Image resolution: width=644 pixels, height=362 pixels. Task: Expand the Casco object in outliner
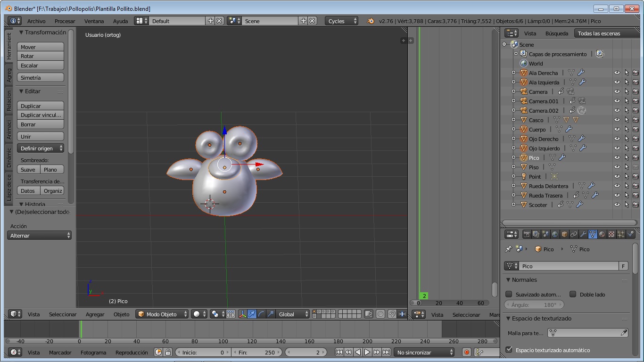click(x=513, y=120)
